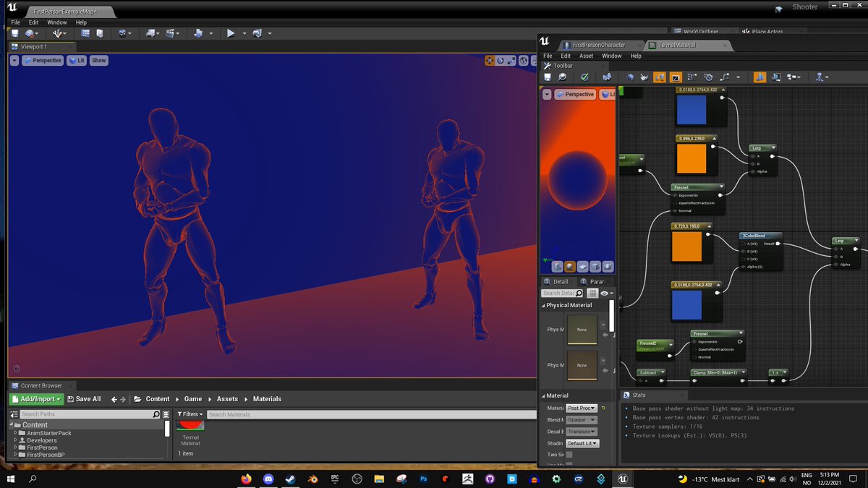
Task: Toggle realtime rendering in the level viewport
Action: click(14, 60)
